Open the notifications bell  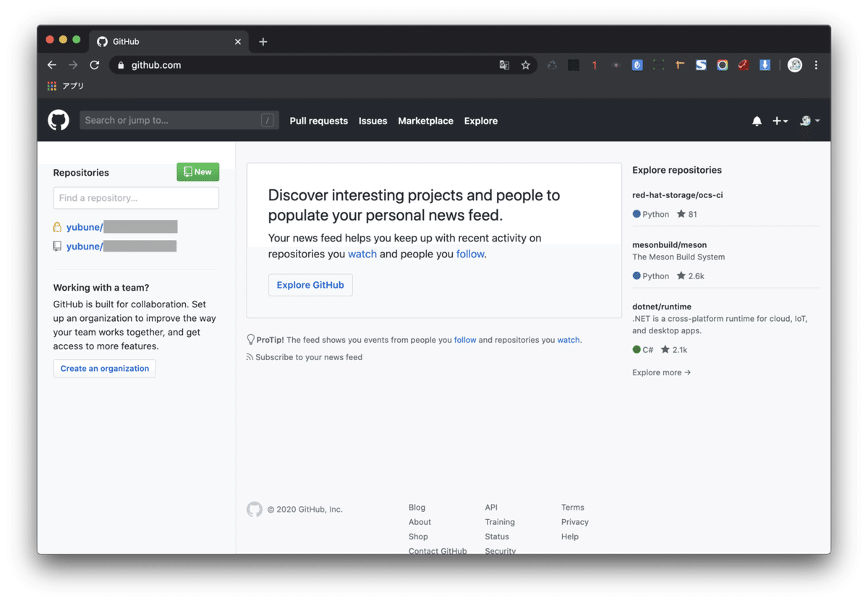point(757,121)
